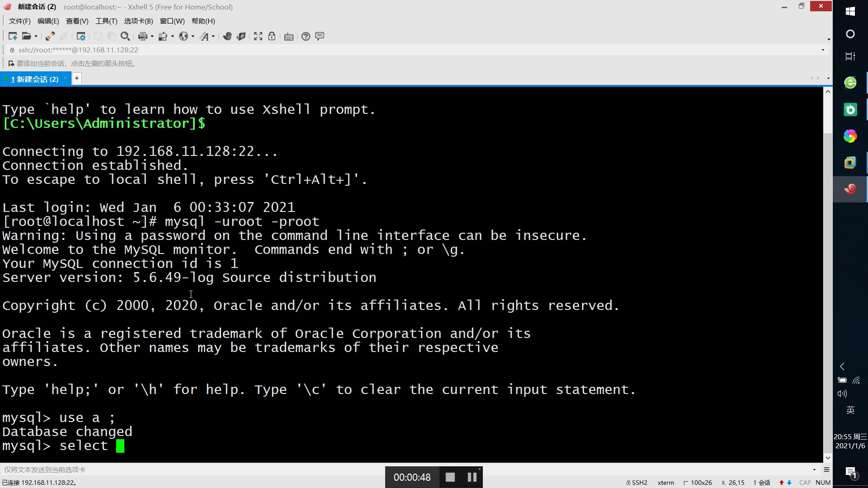The image size is (868, 488).
Task: Pause the screen recording
Action: coord(472,477)
